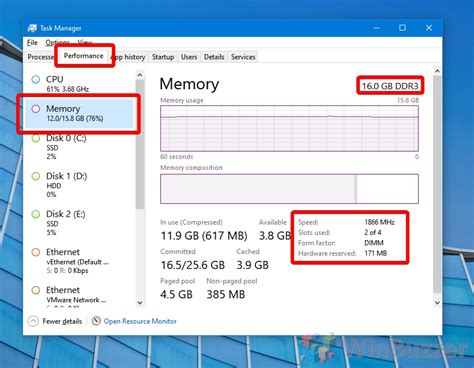Click the Non-paged pool 385 MB value
The width and height of the screenshot is (474, 368).
tap(226, 294)
